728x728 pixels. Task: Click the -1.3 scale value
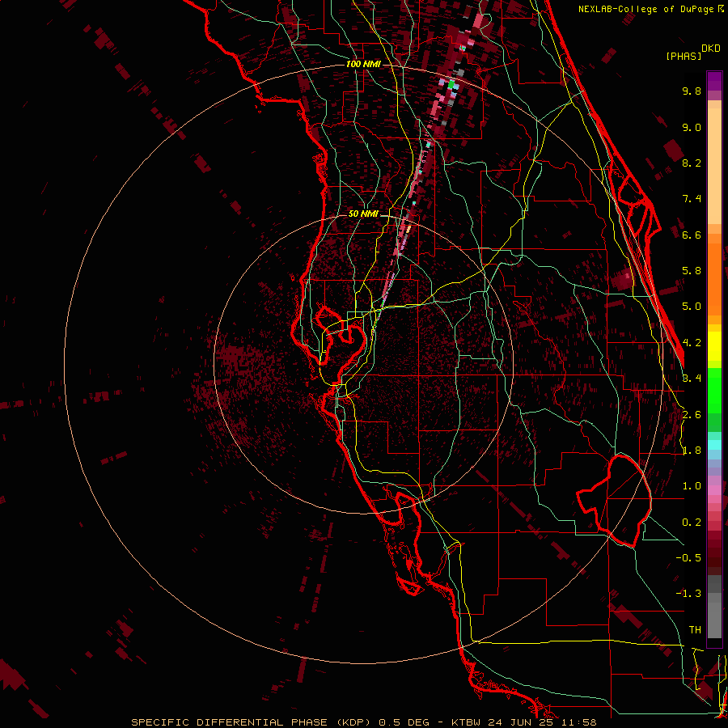(x=688, y=594)
